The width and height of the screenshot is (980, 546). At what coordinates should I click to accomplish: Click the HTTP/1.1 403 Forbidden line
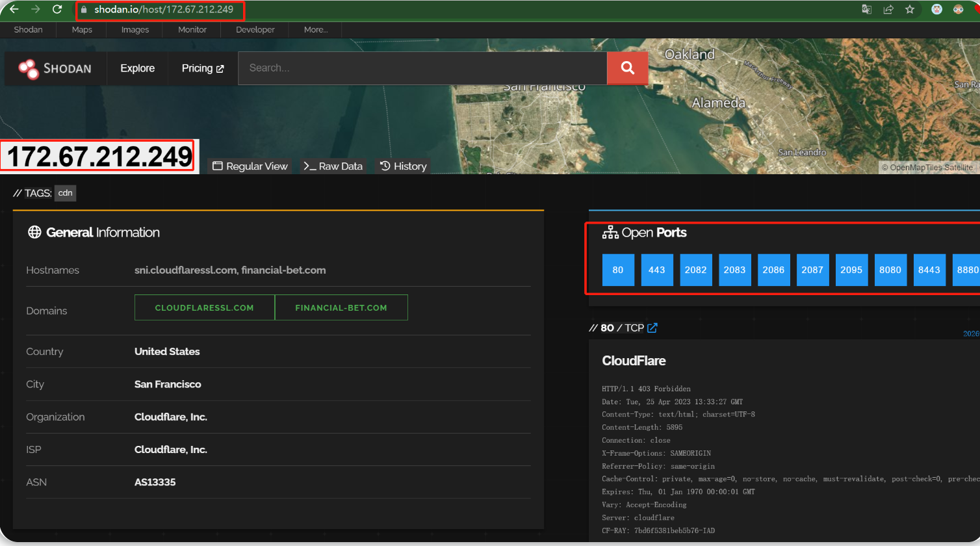647,389
